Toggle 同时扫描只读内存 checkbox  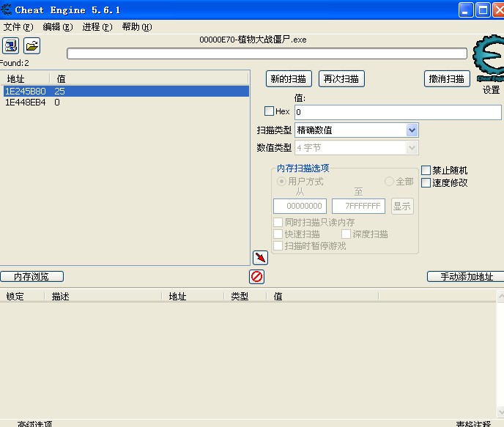pos(278,222)
